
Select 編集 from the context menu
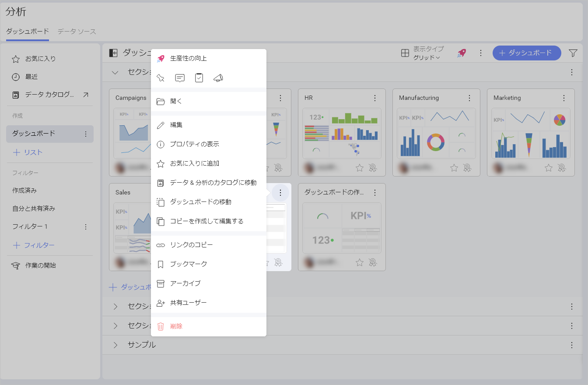point(209,125)
